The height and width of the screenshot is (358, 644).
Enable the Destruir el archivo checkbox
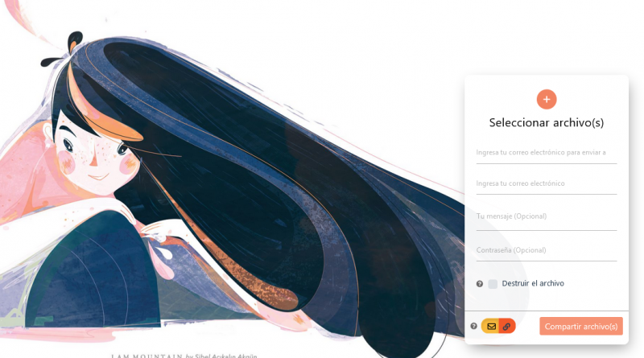(x=493, y=284)
